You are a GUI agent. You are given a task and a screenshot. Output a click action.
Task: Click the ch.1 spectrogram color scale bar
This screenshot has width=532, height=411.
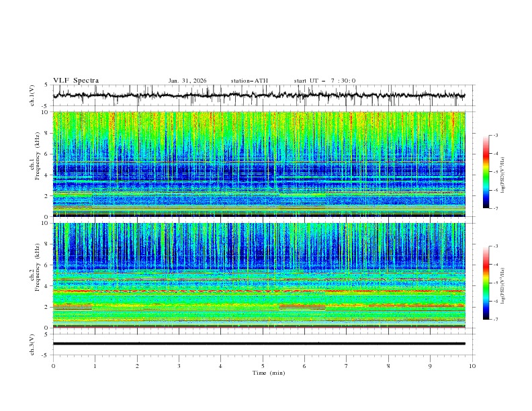[486, 171]
